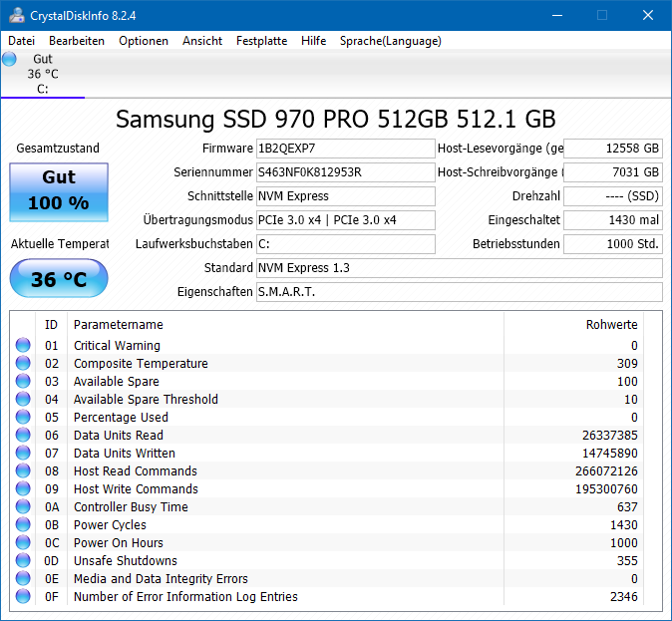
Task: Click the Übertragungsmodus field PCIe 3.0 x4
Action: pos(346,220)
